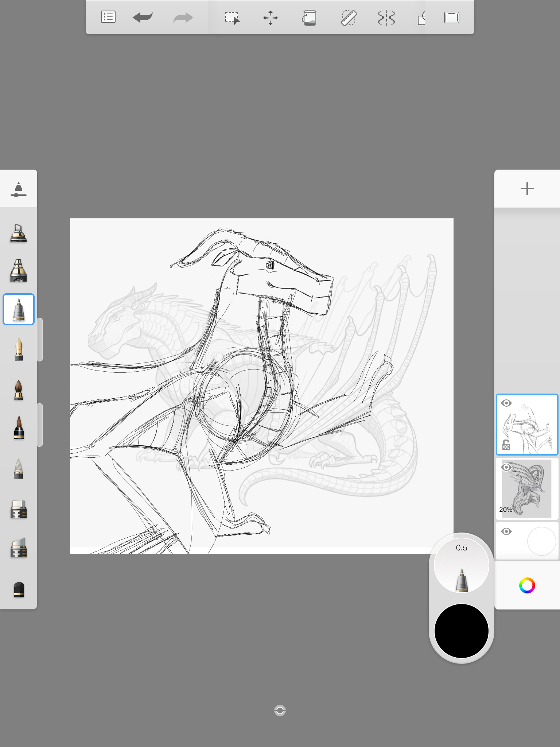Open the ruler guides tool
The width and height of the screenshot is (560, 747).
(x=349, y=18)
